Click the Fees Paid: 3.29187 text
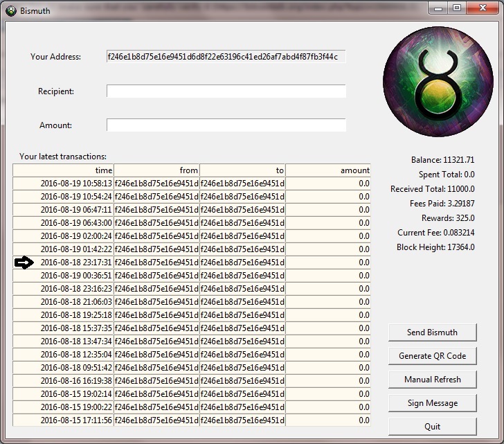Screen dimensions: 504x444 click(442, 203)
